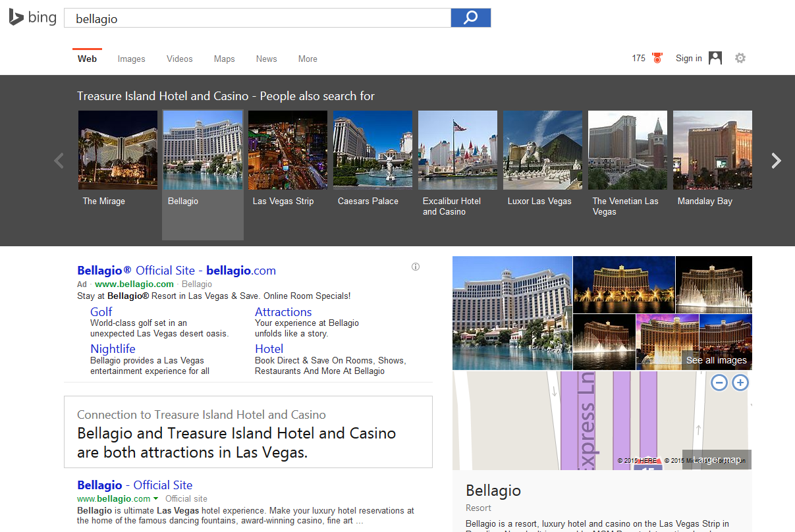Screen dimensions: 795x532
Task: Click the profile avatar icon
Action: point(715,58)
